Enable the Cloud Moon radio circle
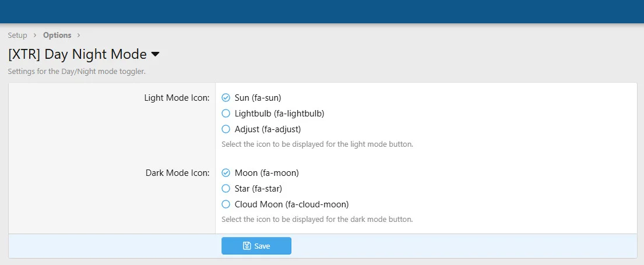Screen dimensions: 644x265 point(226,204)
